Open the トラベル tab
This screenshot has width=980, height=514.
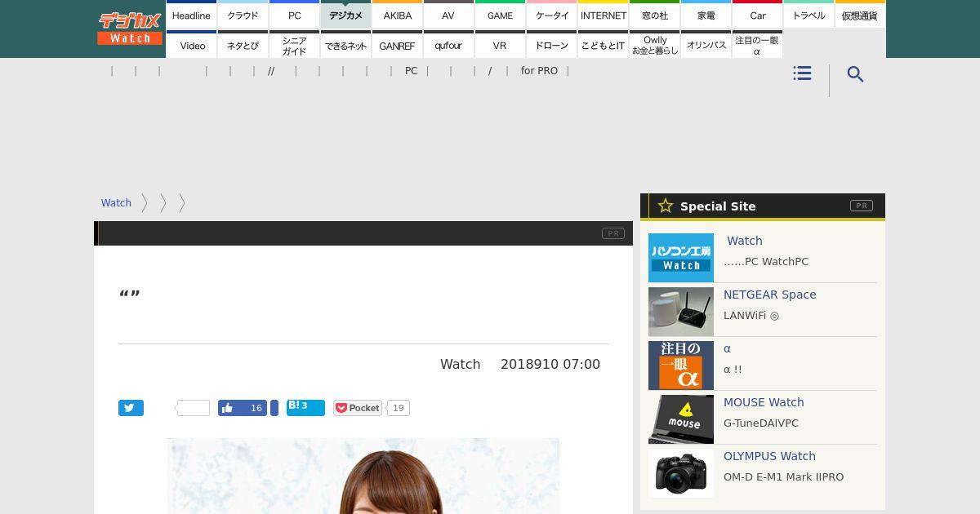click(x=808, y=15)
